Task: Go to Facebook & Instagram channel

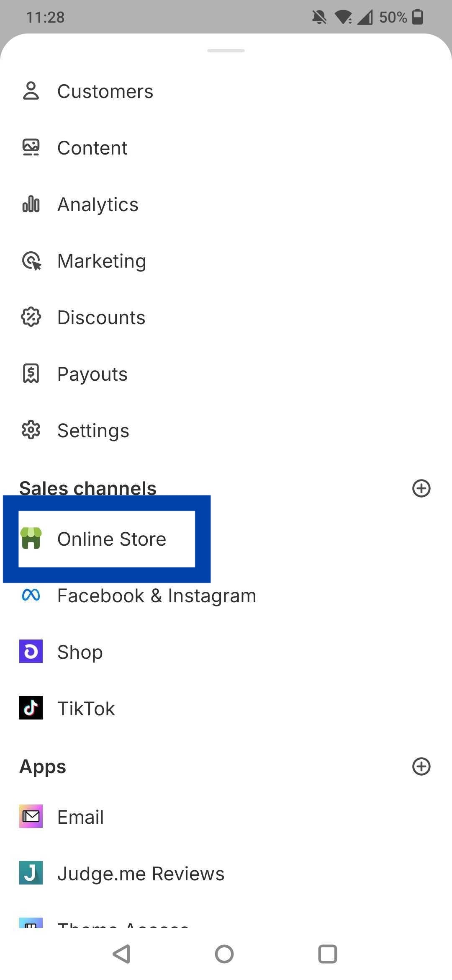Action: coord(157,596)
